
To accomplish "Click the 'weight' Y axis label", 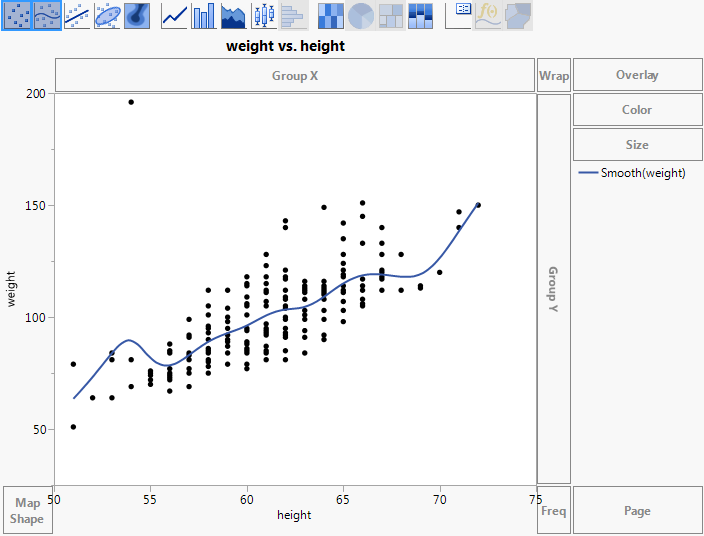I will click(11, 289).
